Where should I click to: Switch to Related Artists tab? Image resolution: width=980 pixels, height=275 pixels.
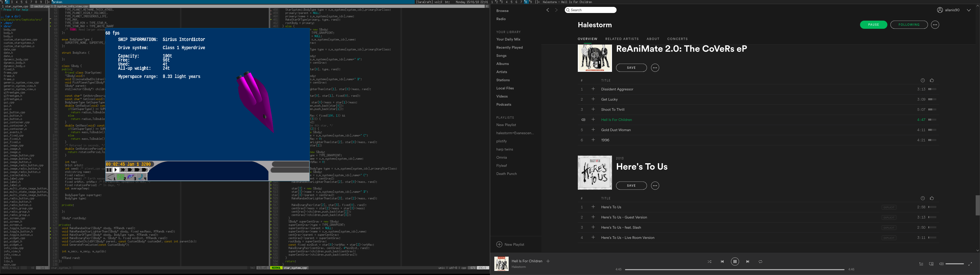622,39
